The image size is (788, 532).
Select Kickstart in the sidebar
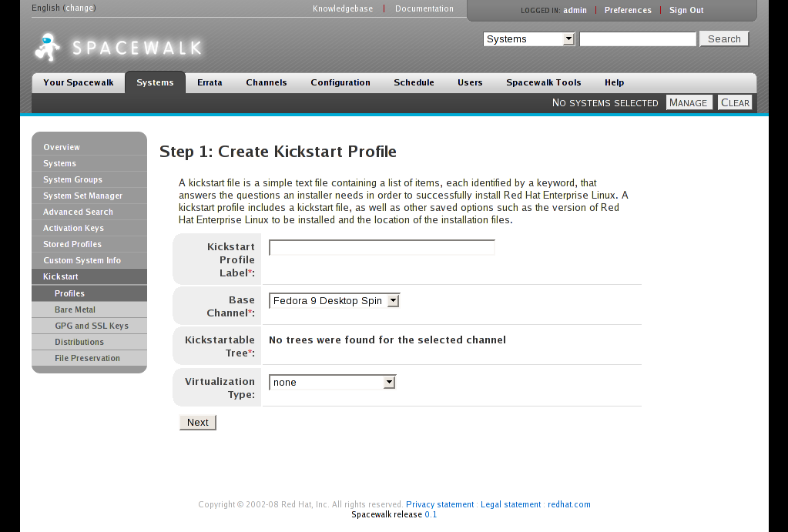89,276
